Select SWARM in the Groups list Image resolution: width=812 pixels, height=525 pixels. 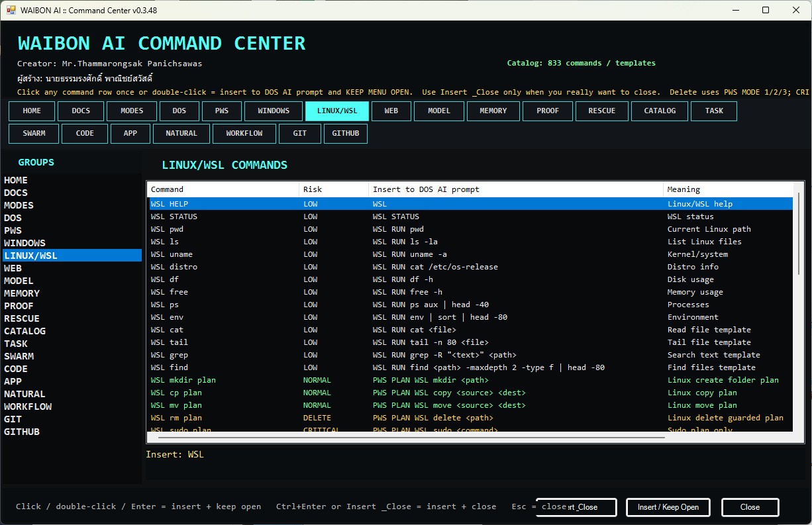[x=72, y=356]
